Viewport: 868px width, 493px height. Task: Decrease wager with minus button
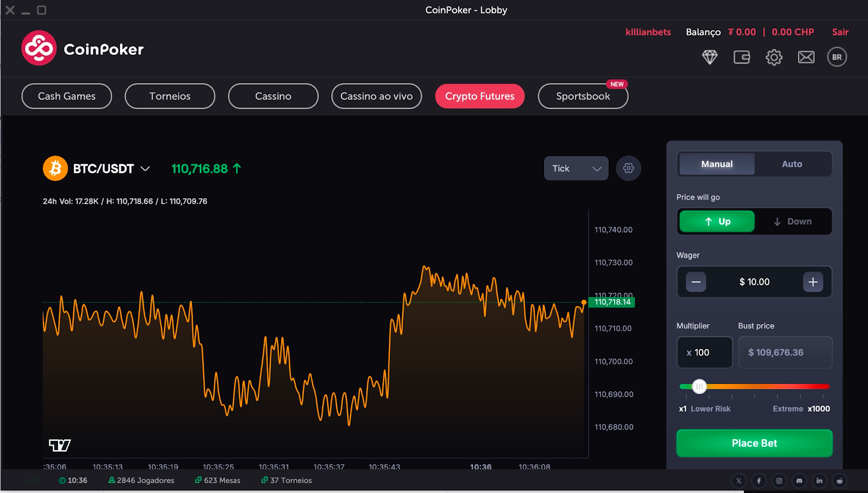[x=696, y=282]
